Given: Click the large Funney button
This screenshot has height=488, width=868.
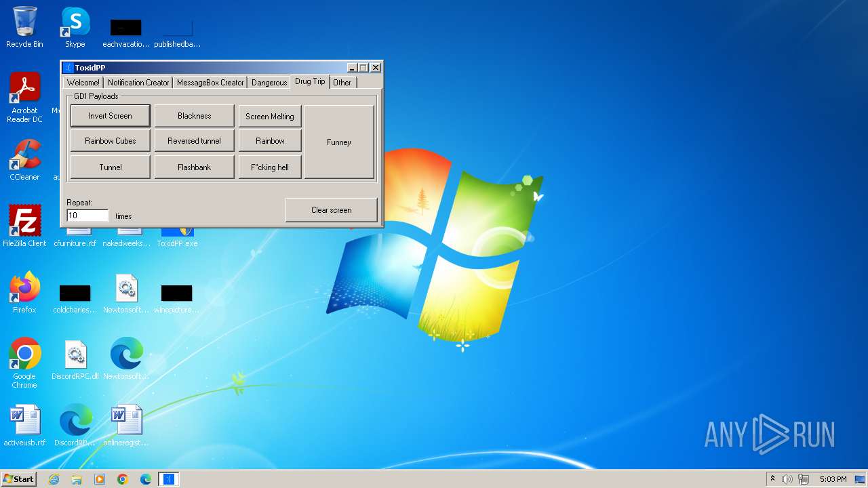Looking at the screenshot, I should 339,142.
